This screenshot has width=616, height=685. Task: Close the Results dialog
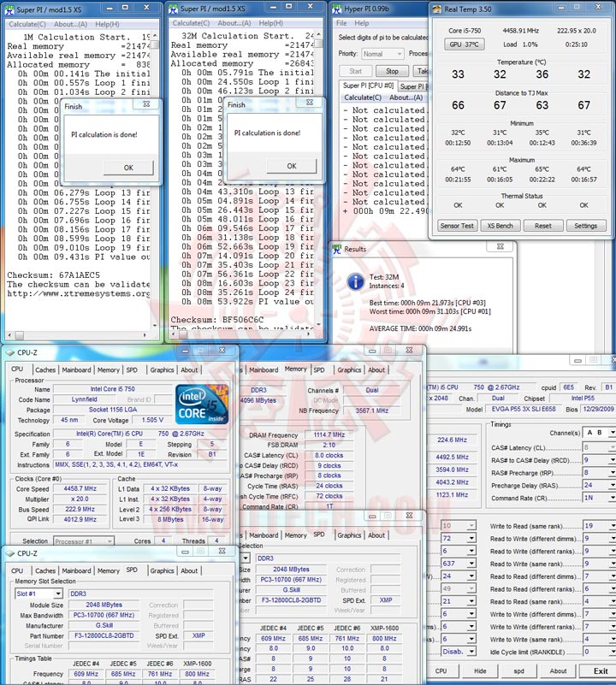pos(500,246)
